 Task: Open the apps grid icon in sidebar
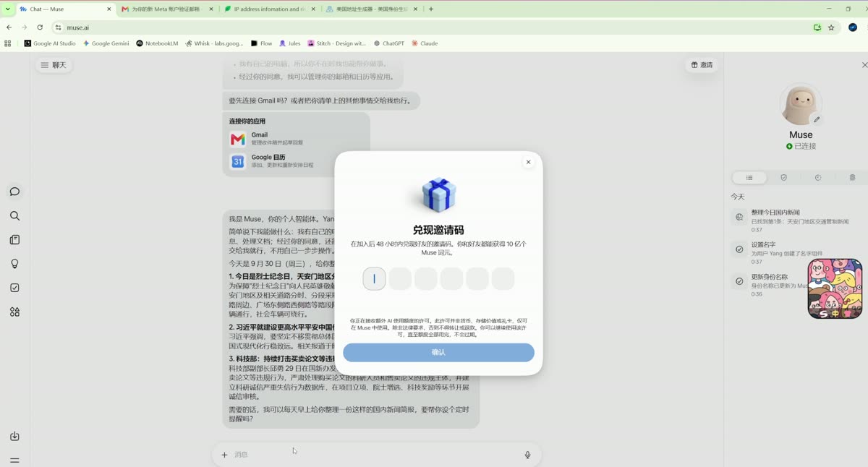pos(14,312)
